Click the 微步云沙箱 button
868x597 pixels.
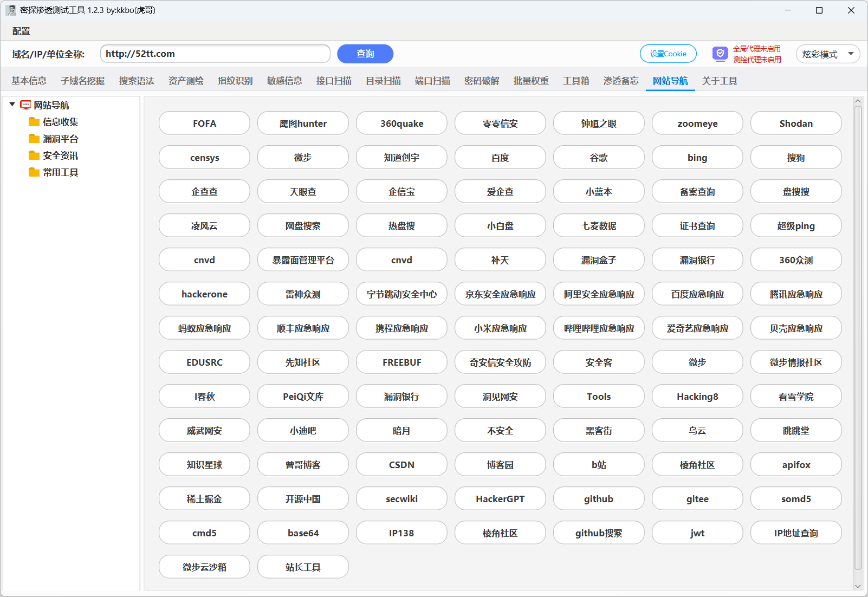coord(204,567)
